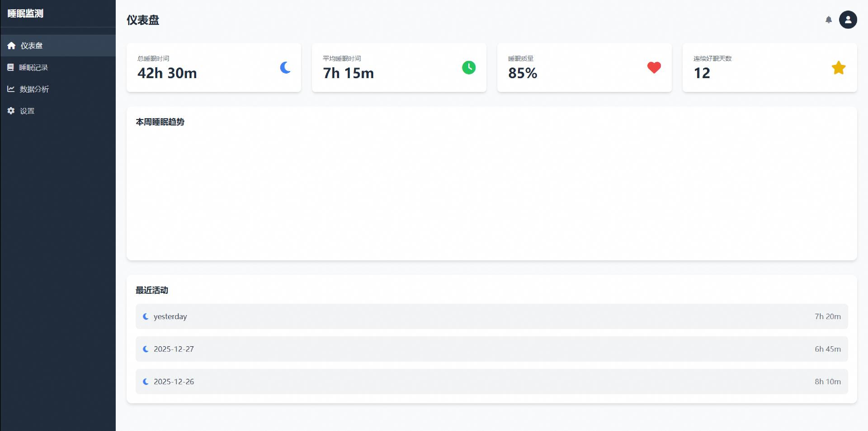Click the moon icon in yesterday row
Viewport: 868px width, 431px height.
pyautogui.click(x=146, y=316)
